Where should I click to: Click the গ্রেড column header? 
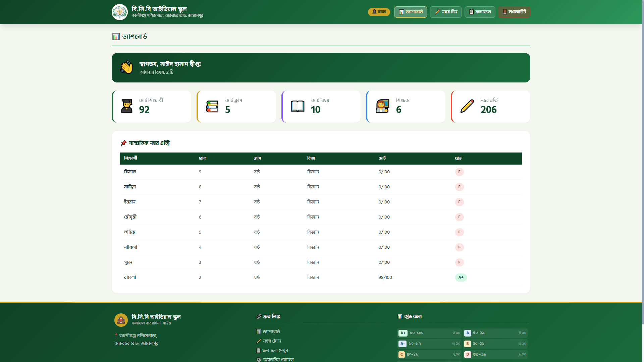pyautogui.click(x=459, y=158)
